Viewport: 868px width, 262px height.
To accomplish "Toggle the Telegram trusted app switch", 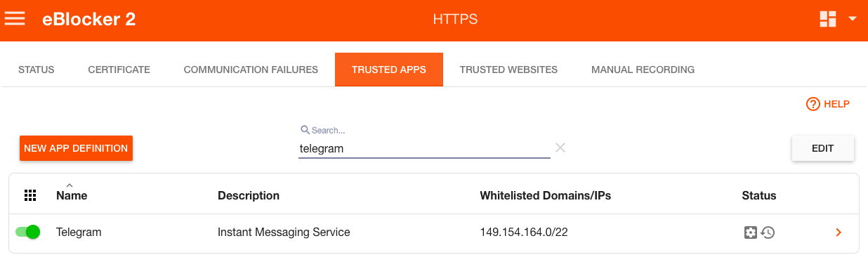I will click(x=28, y=232).
